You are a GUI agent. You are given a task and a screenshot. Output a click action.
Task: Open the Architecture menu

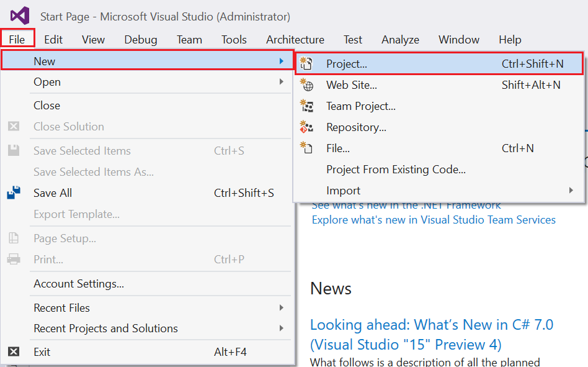pos(295,39)
